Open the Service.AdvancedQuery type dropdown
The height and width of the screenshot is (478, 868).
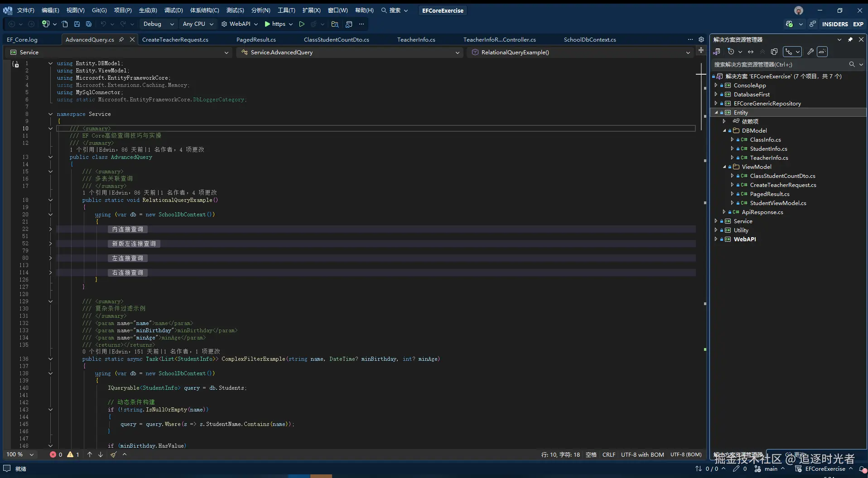coord(350,53)
